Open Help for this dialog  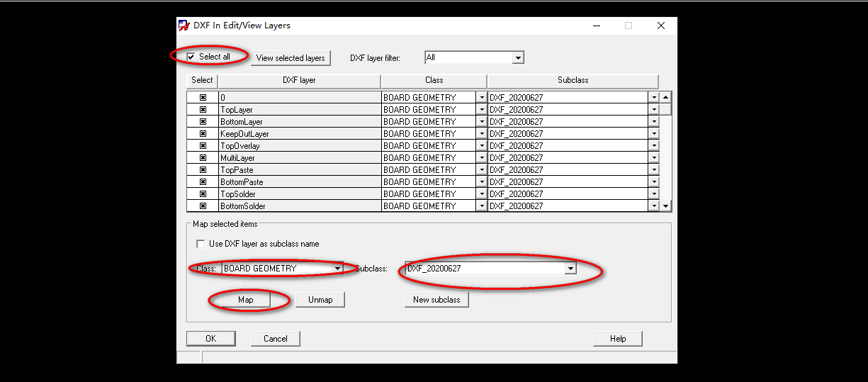(618, 339)
